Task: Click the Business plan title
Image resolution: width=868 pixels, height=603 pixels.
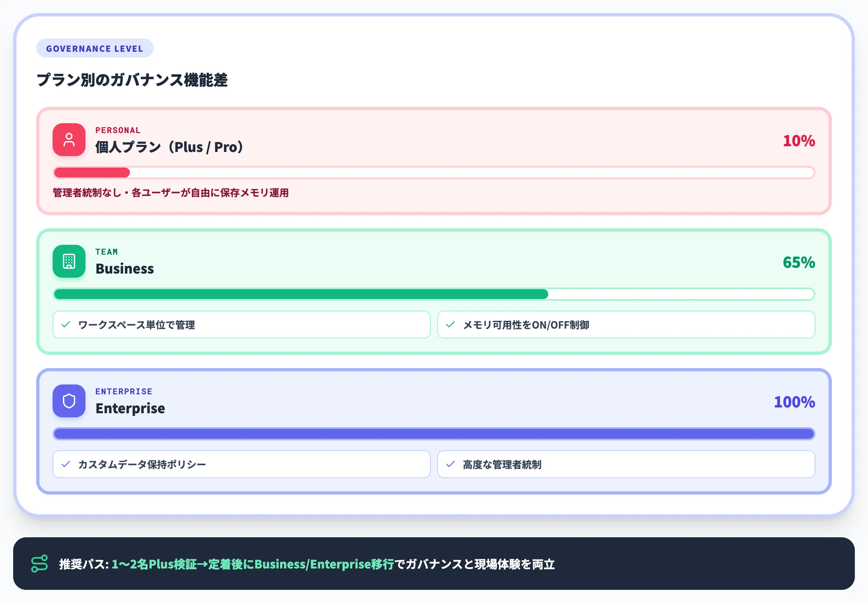Action: coord(125,269)
